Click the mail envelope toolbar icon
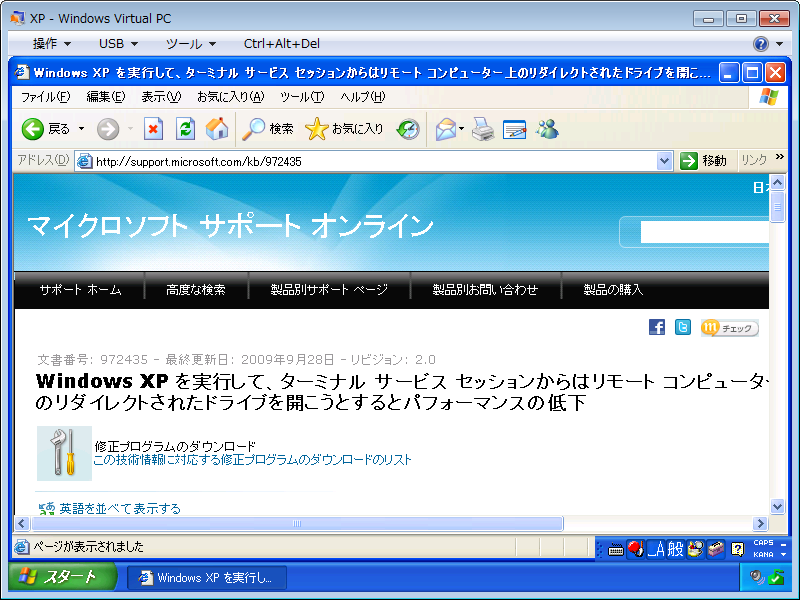 445,129
